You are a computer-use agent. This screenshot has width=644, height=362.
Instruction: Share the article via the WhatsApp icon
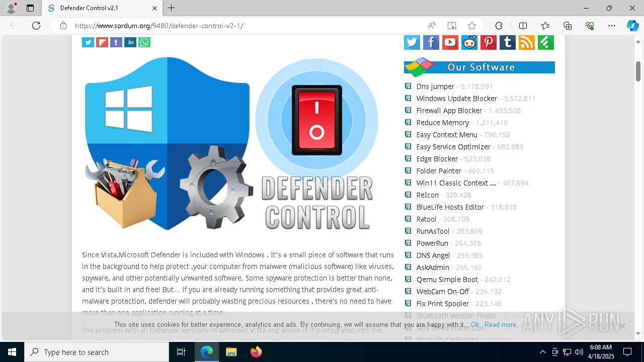click(x=144, y=42)
